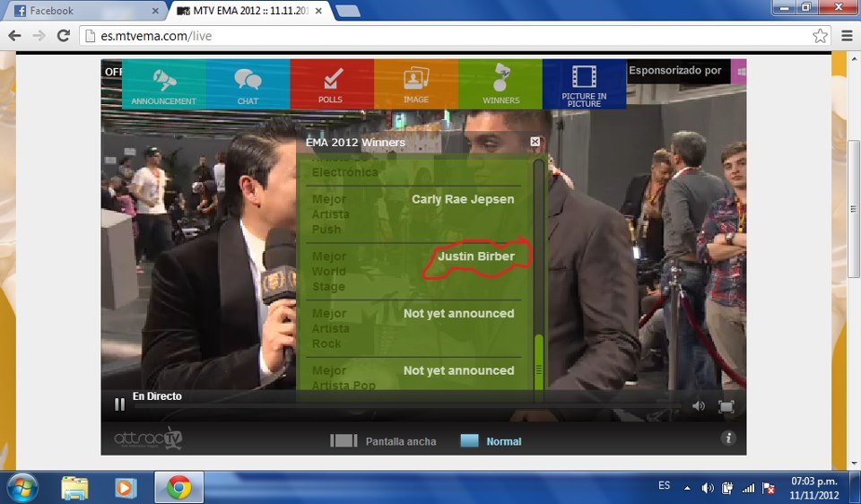Click the page vertical scrollbar thumb
Screen dimensions: 861x504
[x=854, y=209]
